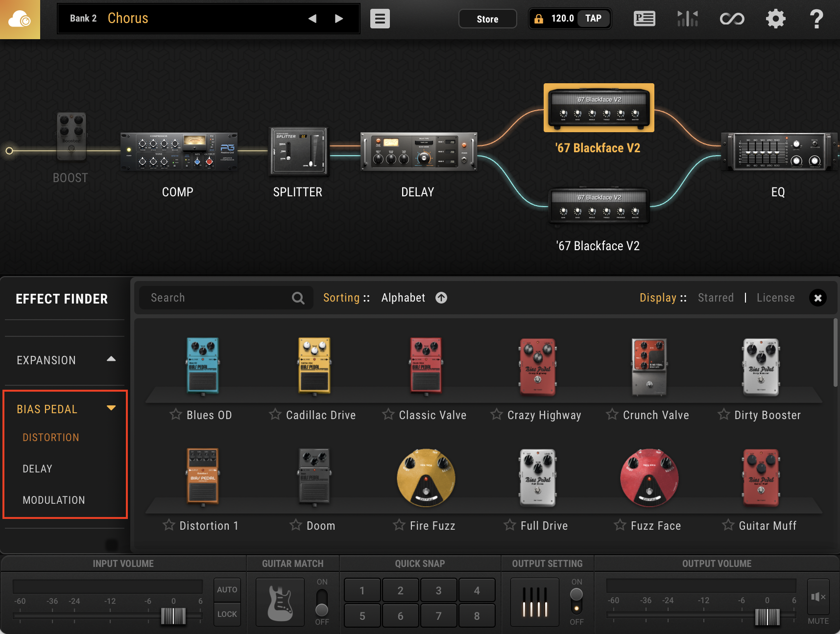Go to next preset arrow
The height and width of the screenshot is (634, 840).
point(338,19)
